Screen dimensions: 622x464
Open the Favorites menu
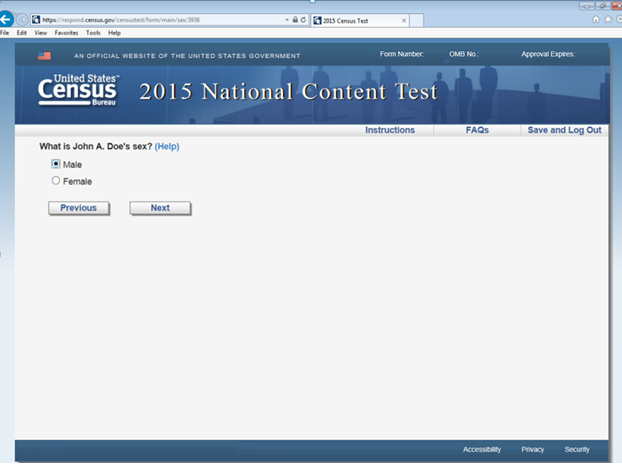click(x=66, y=33)
